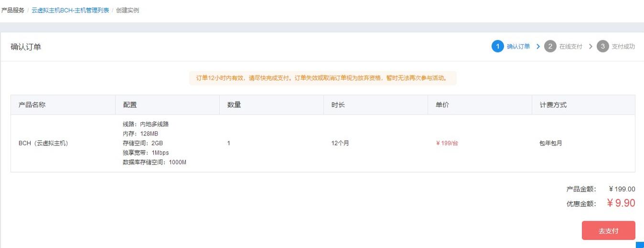Select the 支付成功 step label

coord(623,46)
